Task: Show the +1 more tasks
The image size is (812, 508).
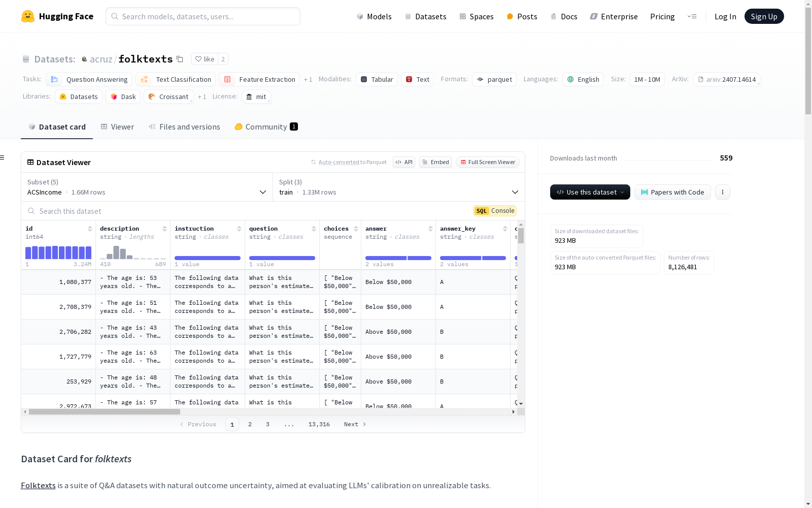Action: point(308,79)
